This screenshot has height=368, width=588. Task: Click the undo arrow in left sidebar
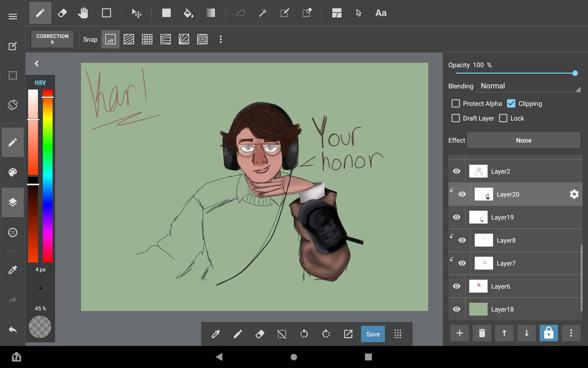tap(13, 329)
